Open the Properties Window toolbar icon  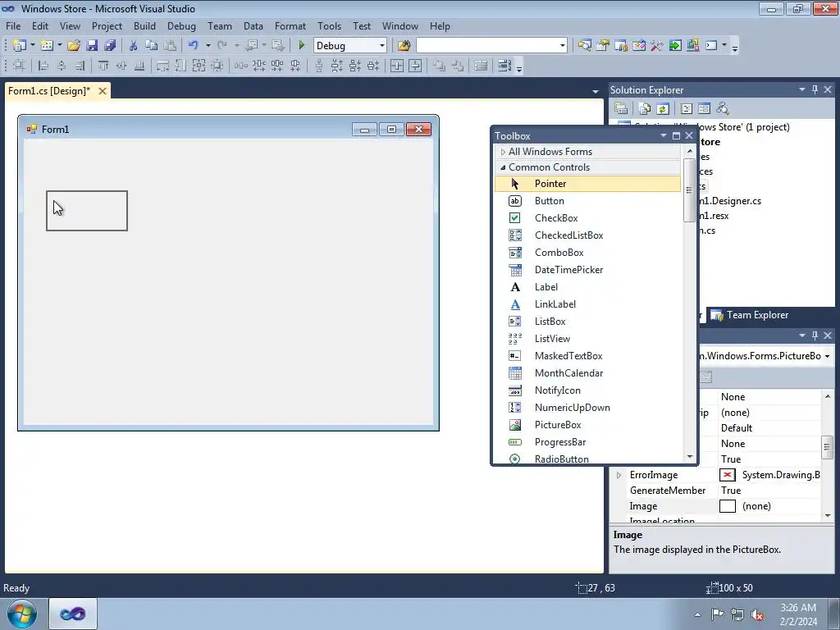(603, 46)
